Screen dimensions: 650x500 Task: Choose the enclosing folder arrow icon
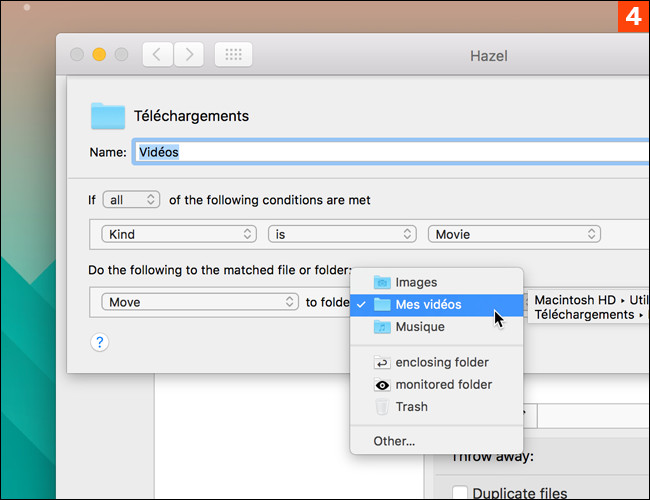(x=381, y=363)
